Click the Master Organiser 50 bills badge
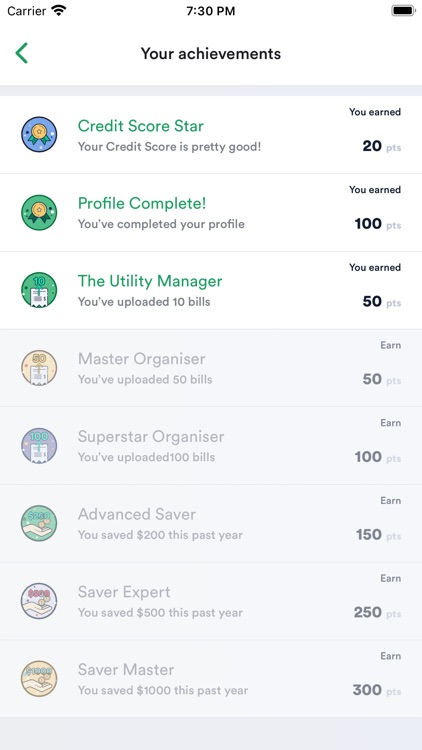 tap(39, 368)
